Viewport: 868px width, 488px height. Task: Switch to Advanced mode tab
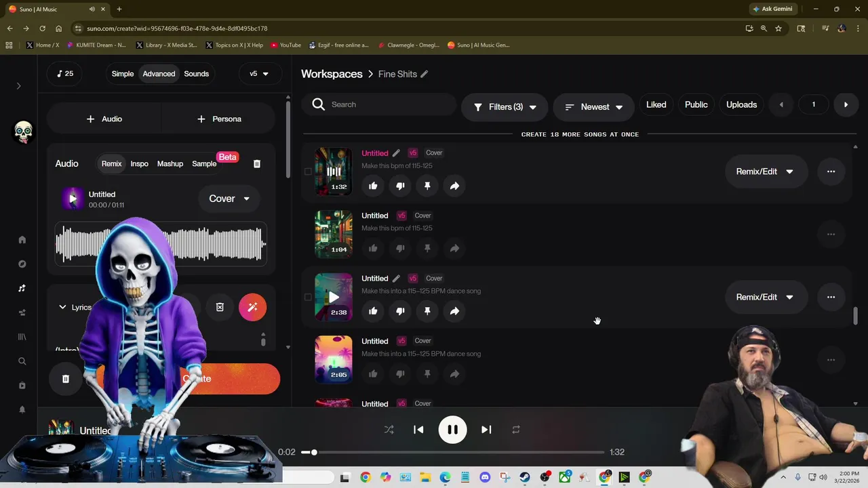click(x=159, y=74)
